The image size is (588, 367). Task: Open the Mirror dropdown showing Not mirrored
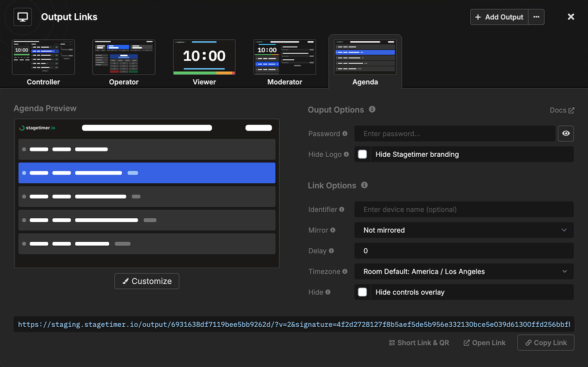(464, 230)
